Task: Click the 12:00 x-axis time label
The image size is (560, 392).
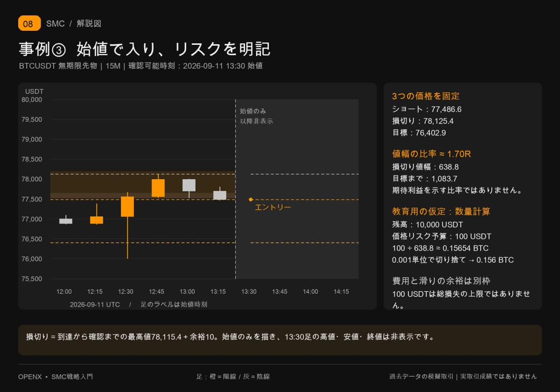Action: [64, 292]
